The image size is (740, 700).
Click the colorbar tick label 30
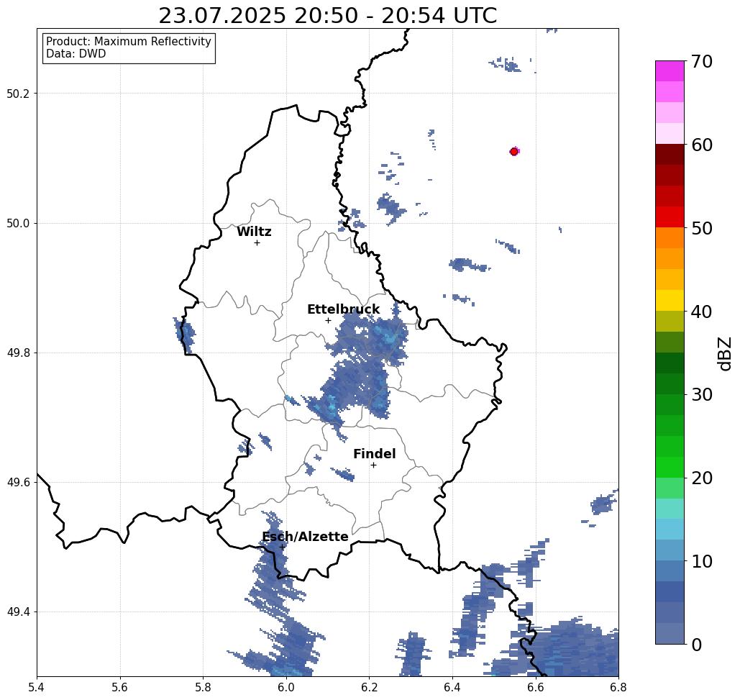(x=701, y=395)
